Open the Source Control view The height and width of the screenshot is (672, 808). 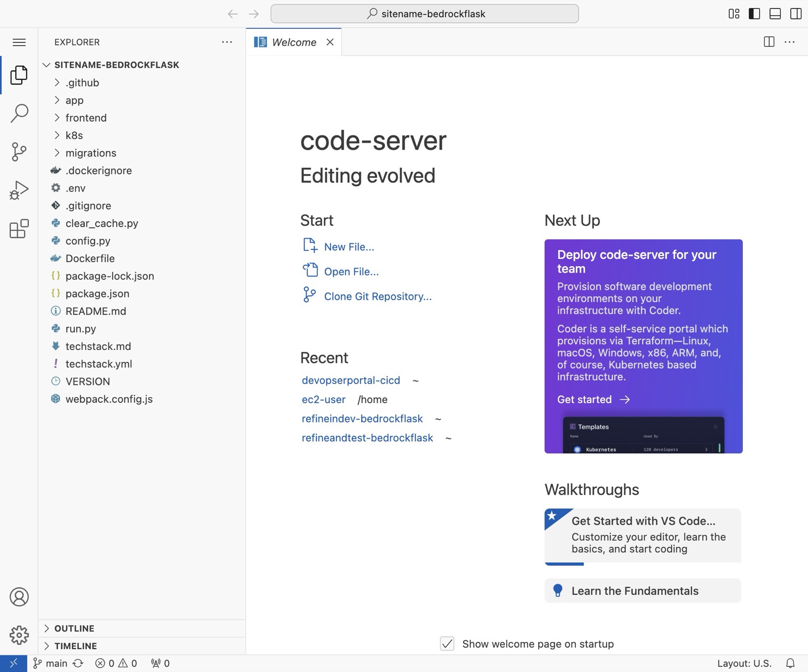point(19,151)
